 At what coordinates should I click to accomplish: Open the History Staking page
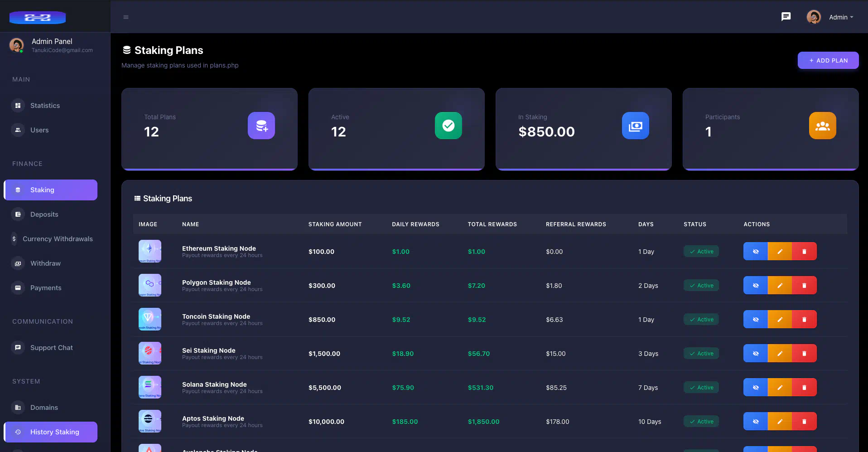pos(54,432)
